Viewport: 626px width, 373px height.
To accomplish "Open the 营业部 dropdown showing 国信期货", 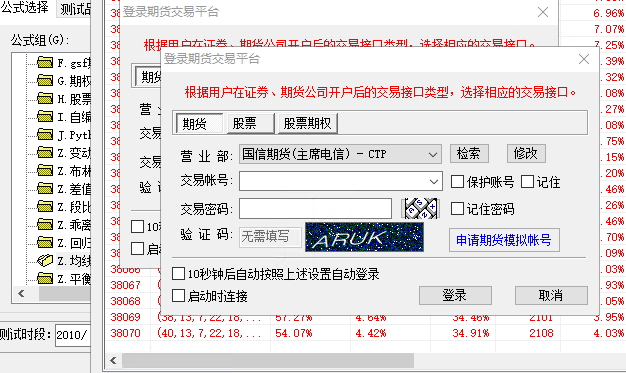I will pos(340,154).
